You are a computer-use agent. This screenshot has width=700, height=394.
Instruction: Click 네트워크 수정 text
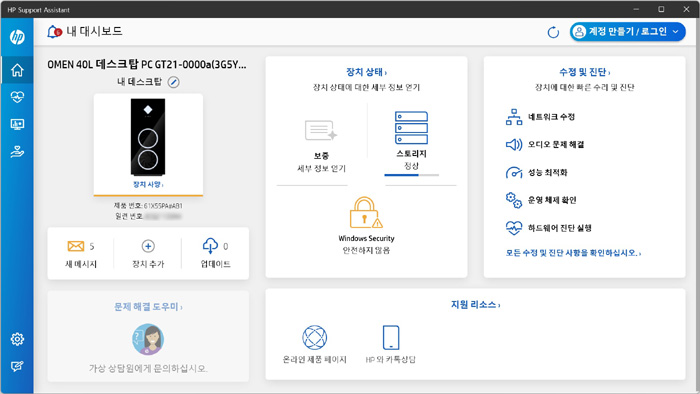coord(551,117)
